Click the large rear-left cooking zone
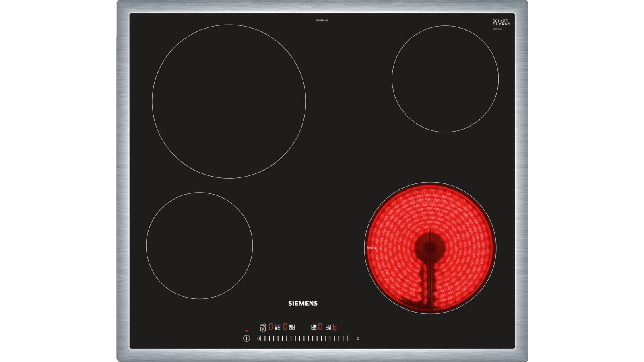Screen dimensions: 644x362 pyautogui.click(x=229, y=101)
